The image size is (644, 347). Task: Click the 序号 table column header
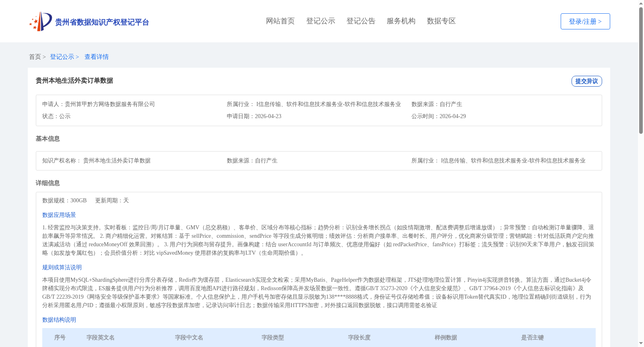60,337
